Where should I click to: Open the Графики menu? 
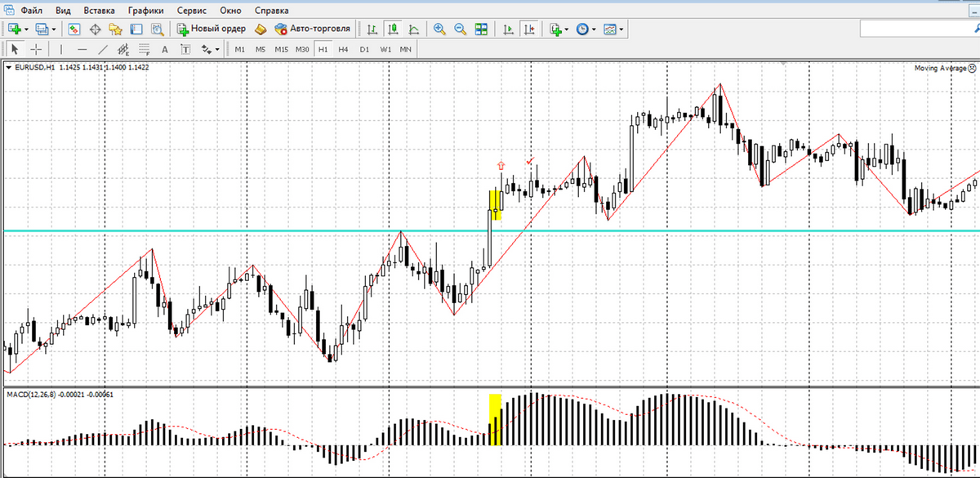[x=145, y=11]
